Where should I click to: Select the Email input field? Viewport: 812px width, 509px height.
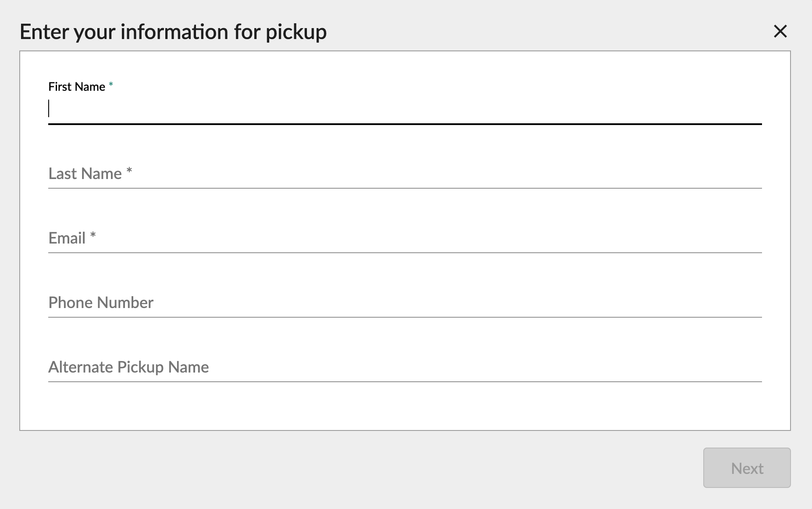[x=404, y=239]
